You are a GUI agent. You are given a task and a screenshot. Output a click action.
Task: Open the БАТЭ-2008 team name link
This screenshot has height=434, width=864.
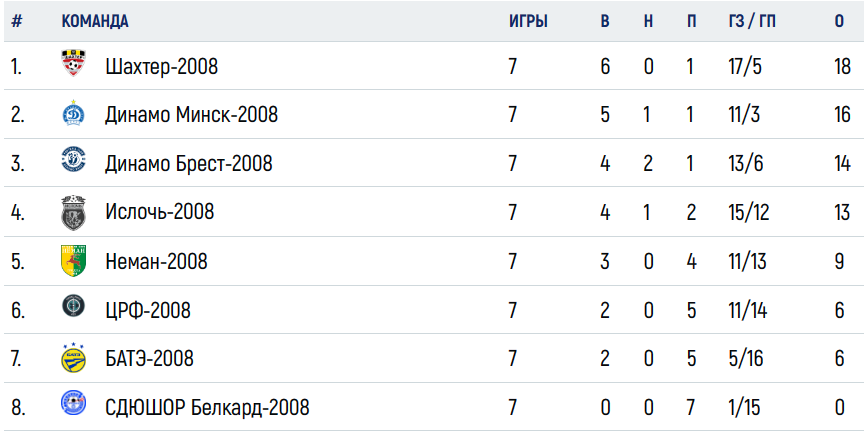[149, 359]
